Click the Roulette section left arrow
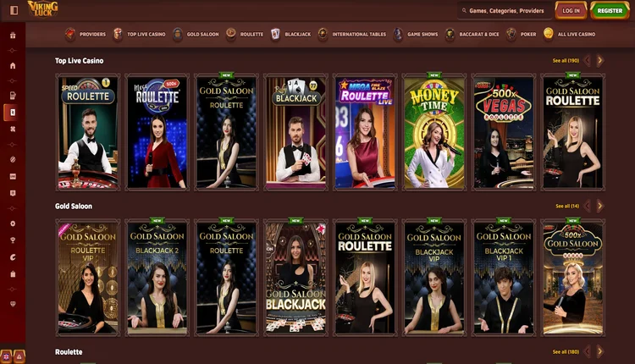Viewport: 635px width, 364px height. tap(588, 351)
